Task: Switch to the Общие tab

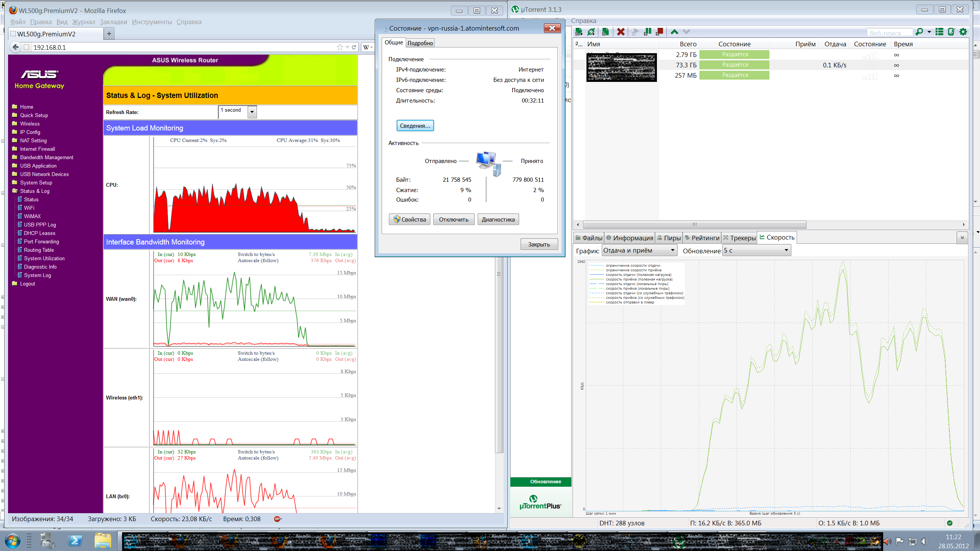Action: pyautogui.click(x=394, y=42)
